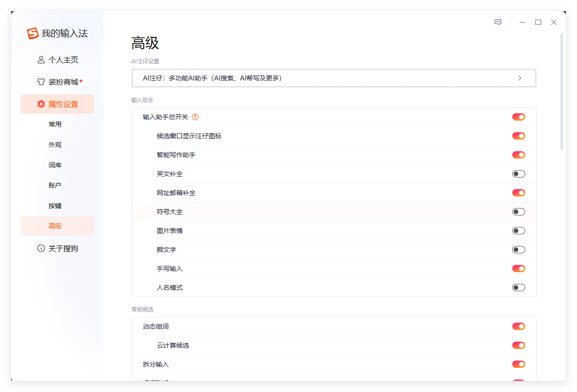Turn on the 符号大全 toggle
Screen dimensions: 577x392
(x=518, y=211)
